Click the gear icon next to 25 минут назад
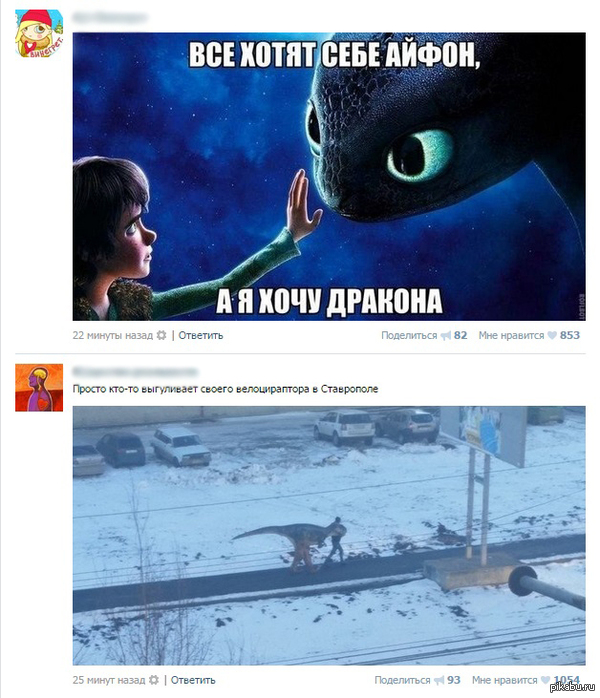This screenshot has width=600, height=698. click(x=154, y=680)
